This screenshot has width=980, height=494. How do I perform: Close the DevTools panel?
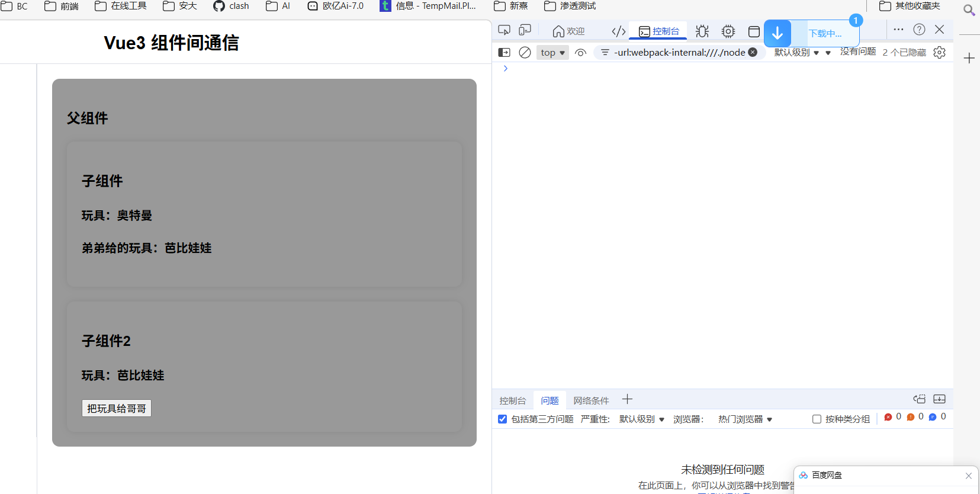(939, 30)
